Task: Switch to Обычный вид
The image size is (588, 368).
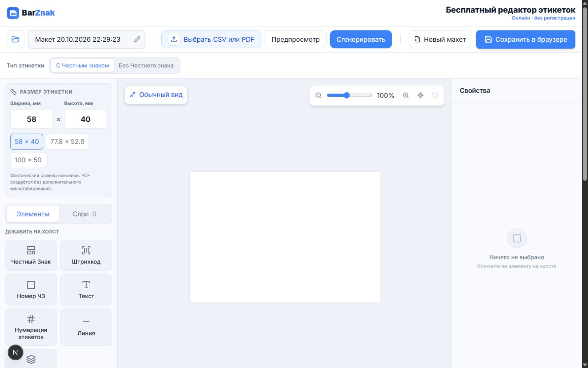Action: (x=156, y=95)
